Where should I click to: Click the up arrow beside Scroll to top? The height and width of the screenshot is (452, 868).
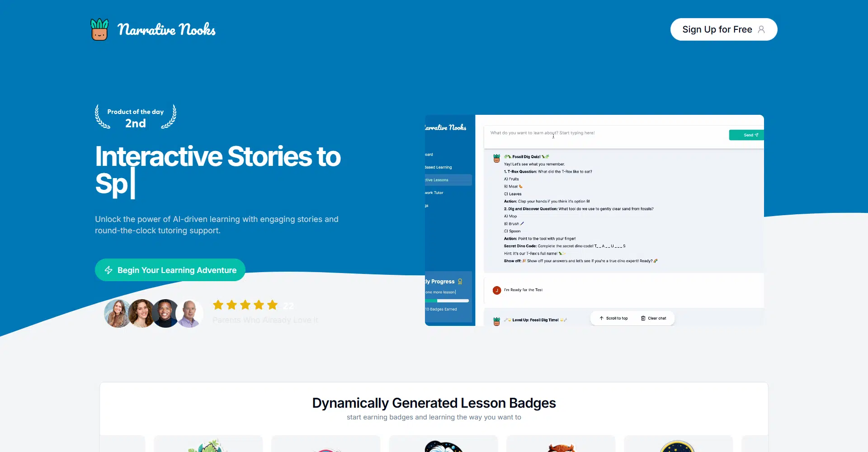(601, 318)
